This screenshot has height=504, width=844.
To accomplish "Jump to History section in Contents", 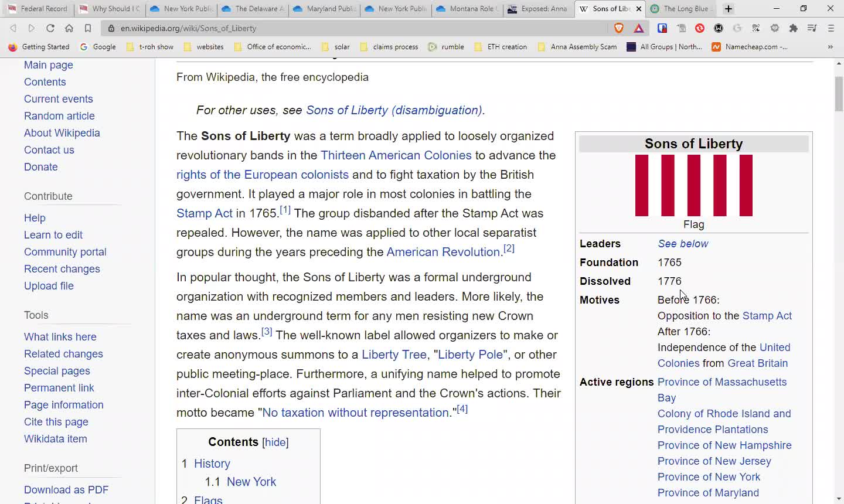I will tap(212, 464).
